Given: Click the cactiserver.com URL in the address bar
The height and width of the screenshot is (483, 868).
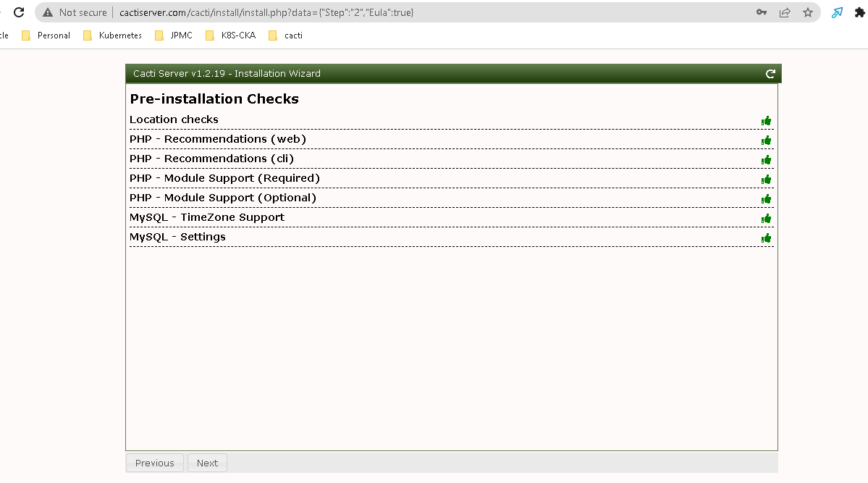Looking at the screenshot, I should tap(266, 12).
